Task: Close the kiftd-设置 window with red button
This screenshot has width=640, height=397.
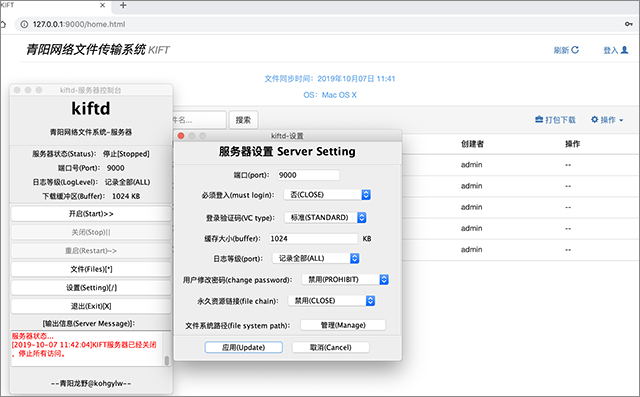Action: click(181, 136)
